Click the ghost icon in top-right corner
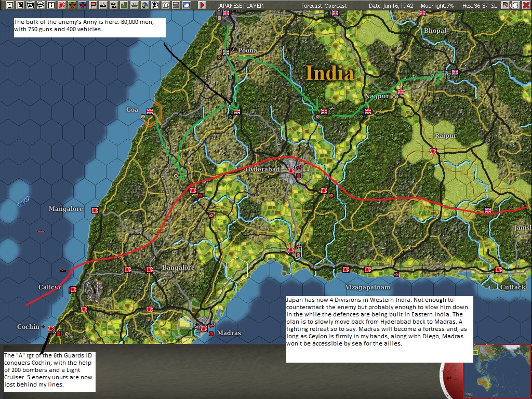This screenshot has width=532, height=399. click(x=516, y=5)
